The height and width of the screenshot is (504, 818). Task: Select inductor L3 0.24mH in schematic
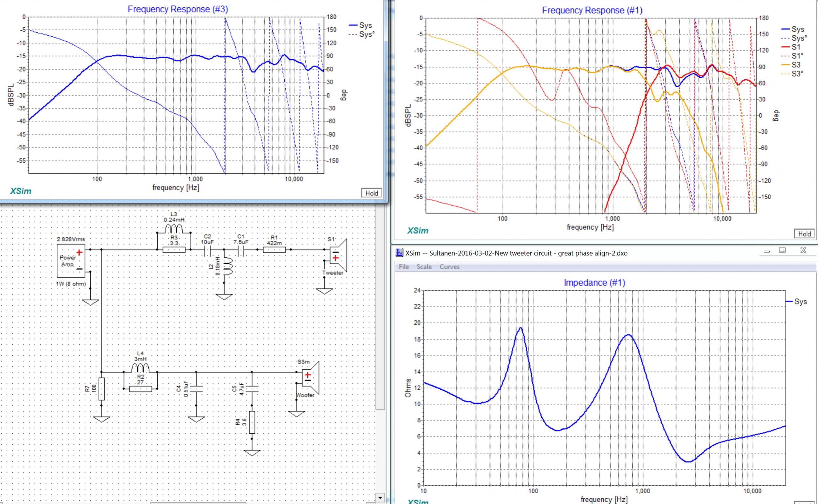174,228
